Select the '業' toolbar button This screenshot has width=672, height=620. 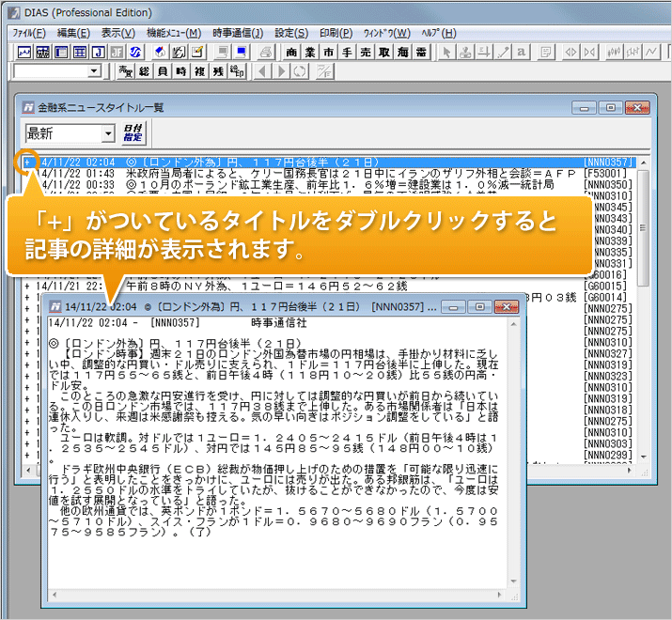pyautogui.click(x=309, y=51)
